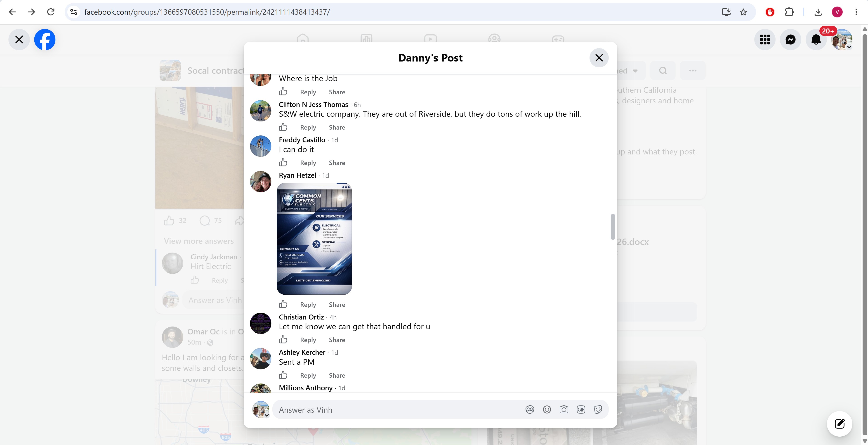Reply to 'Where is the Job' comment

(308, 92)
